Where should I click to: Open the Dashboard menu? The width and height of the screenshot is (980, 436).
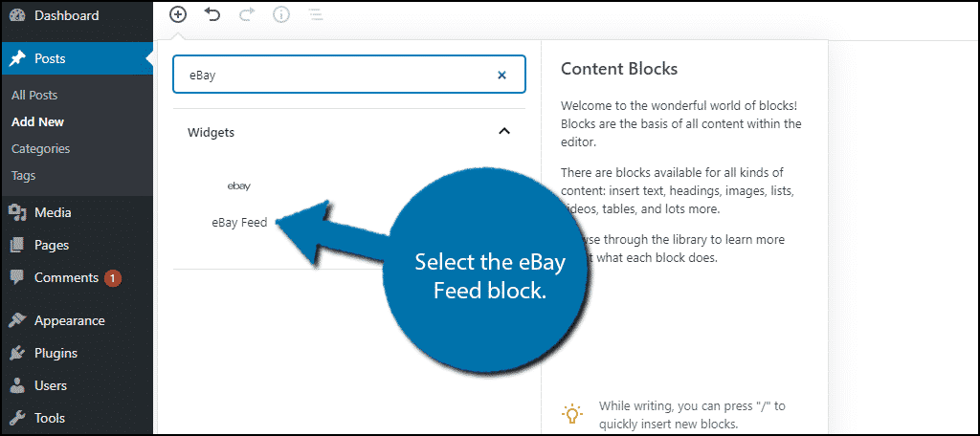click(66, 15)
